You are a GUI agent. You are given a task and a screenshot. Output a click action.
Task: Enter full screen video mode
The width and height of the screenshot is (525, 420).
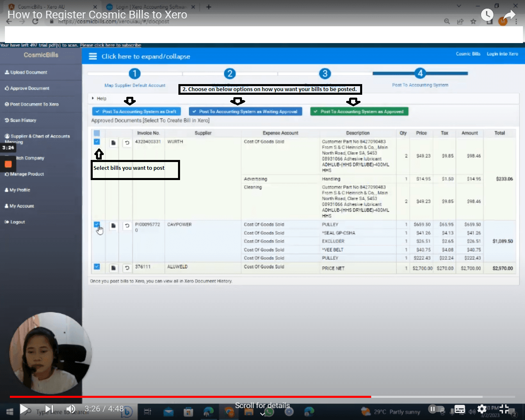tap(504, 409)
